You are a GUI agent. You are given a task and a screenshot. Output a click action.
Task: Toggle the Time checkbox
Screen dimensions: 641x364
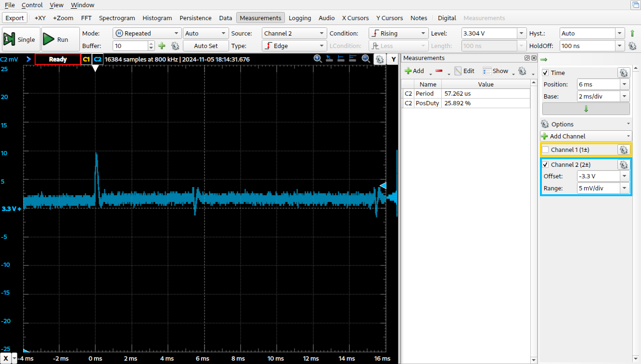pyautogui.click(x=545, y=73)
